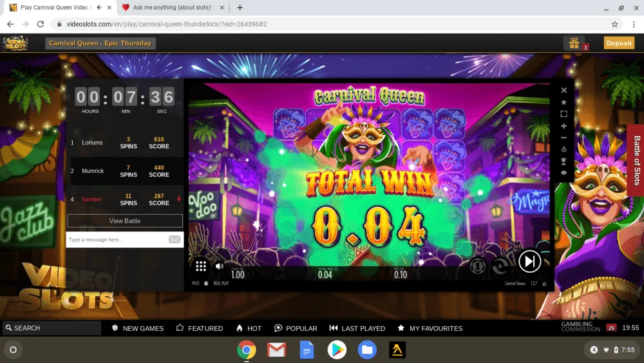Open Google Docs from the shelf

click(x=307, y=350)
